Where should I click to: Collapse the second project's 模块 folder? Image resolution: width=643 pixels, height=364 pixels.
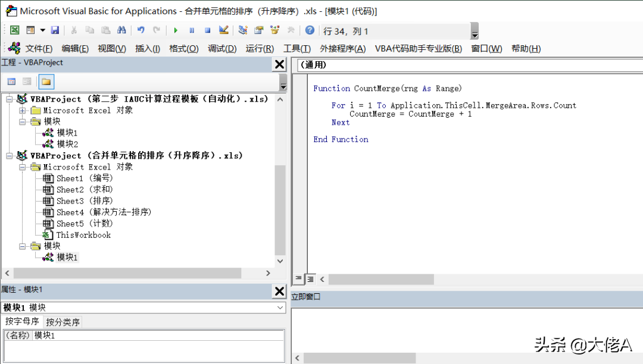tap(23, 246)
